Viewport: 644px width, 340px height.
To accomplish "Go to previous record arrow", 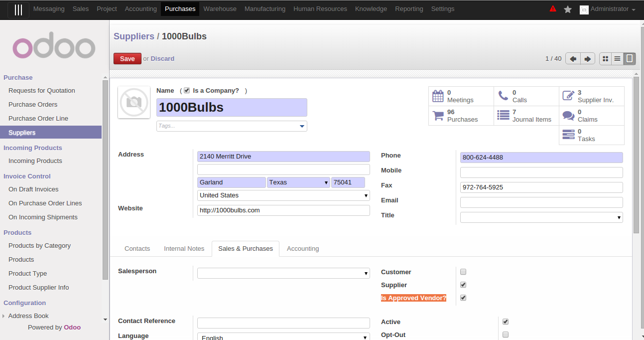I will (x=573, y=59).
